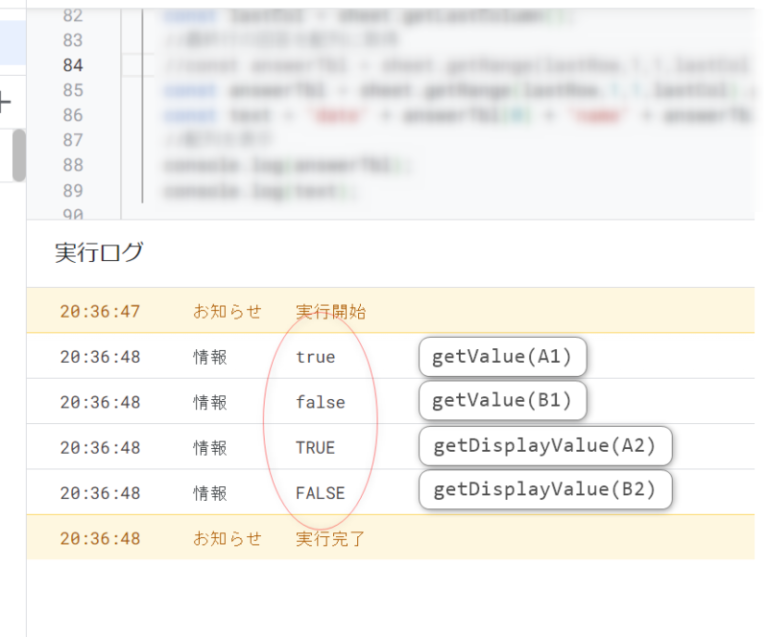
Task: Click line number 82 in the gutter
Action: (x=72, y=16)
